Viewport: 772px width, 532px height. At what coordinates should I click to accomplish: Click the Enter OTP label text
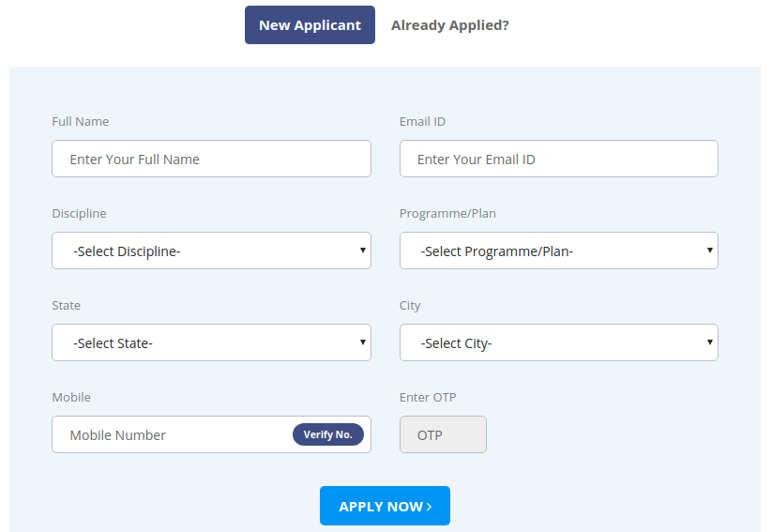pyautogui.click(x=428, y=397)
